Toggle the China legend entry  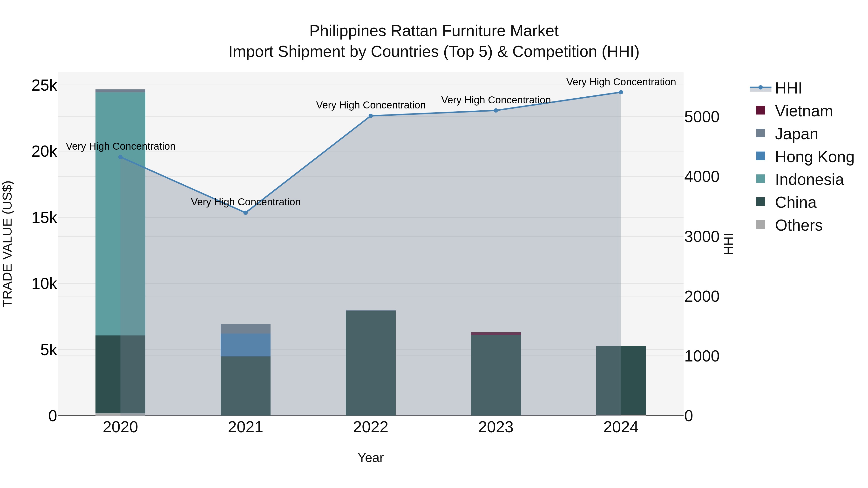pyautogui.click(x=786, y=202)
